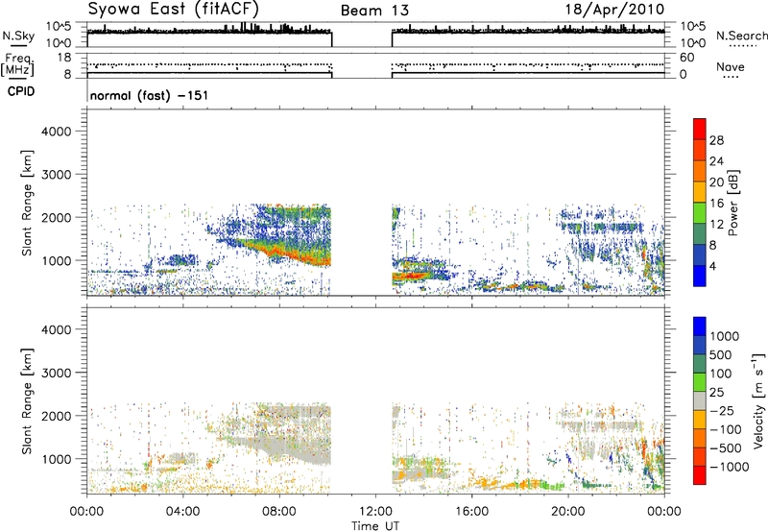Click "4000" tick on the power panel axis
The height and width of the screenshot is (532, 768).
(57, 132)
